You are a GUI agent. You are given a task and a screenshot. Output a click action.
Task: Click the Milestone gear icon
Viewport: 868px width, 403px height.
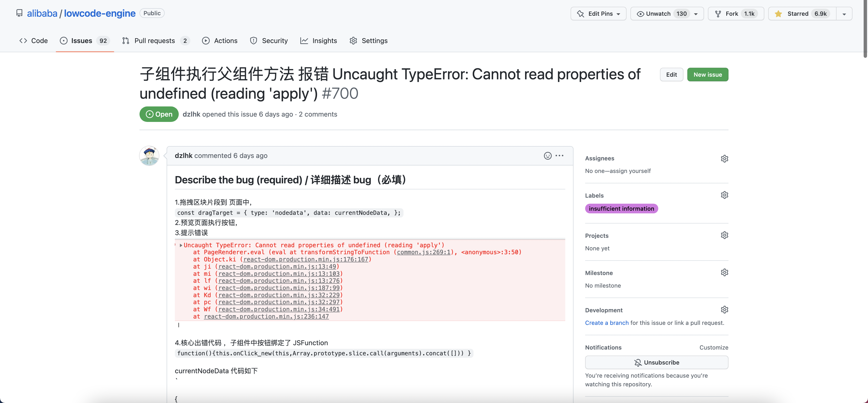coord(724,272)
